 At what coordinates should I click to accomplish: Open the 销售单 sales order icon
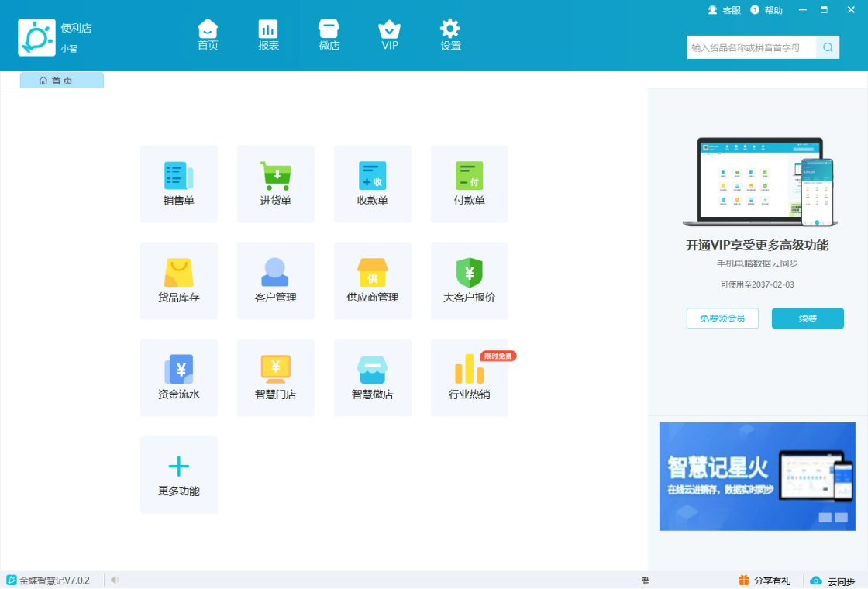click(x=179, y=177)
